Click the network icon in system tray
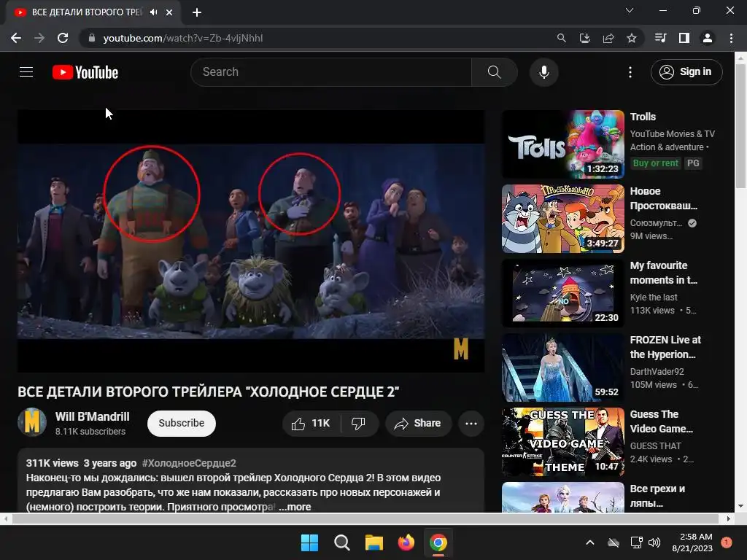The image size is (747, 560). (636, 542)
